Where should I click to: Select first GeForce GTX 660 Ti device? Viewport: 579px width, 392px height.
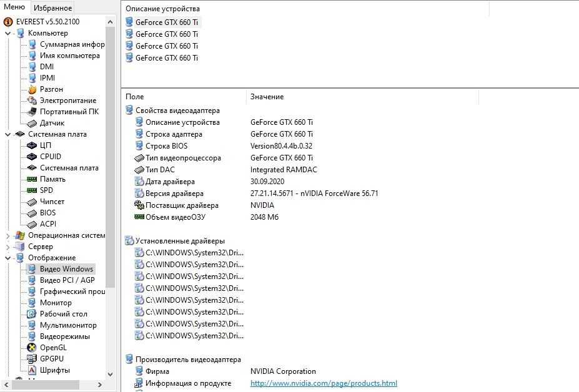pyautogui.click(x=167, y=22)
